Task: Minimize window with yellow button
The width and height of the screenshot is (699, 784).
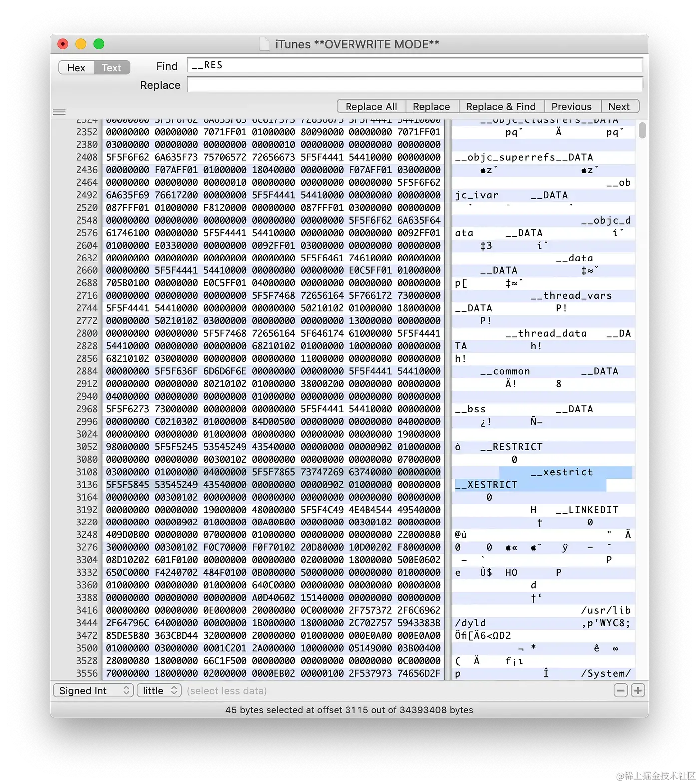Action: [x=81, y=44]
